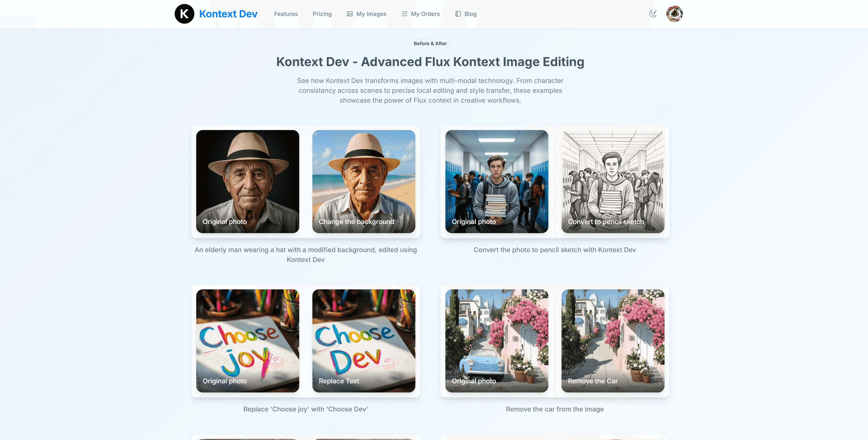
Task: Click the My Images picture icon
Action: [x=350, y=14]
